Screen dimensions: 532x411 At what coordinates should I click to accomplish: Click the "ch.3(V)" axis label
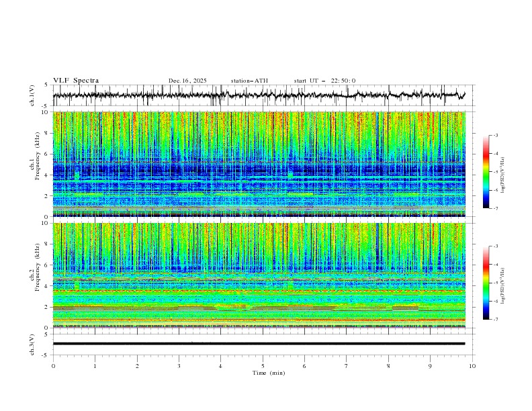[32, 345]
